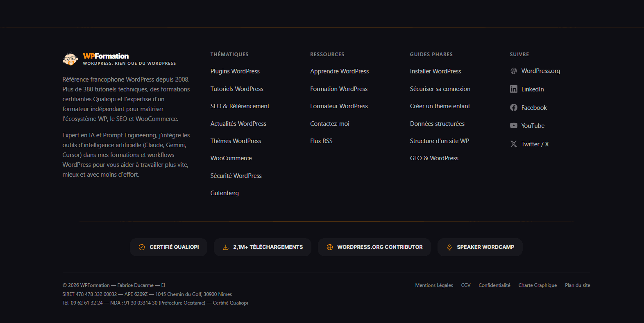Click the Twitter / X icon
Screen dimensions: 644x323
[513, 144]
